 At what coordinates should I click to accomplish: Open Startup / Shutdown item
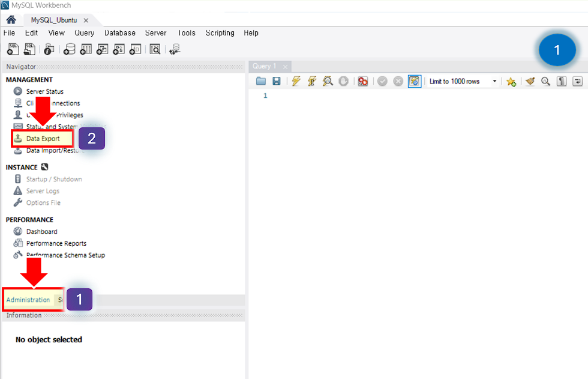53,179
